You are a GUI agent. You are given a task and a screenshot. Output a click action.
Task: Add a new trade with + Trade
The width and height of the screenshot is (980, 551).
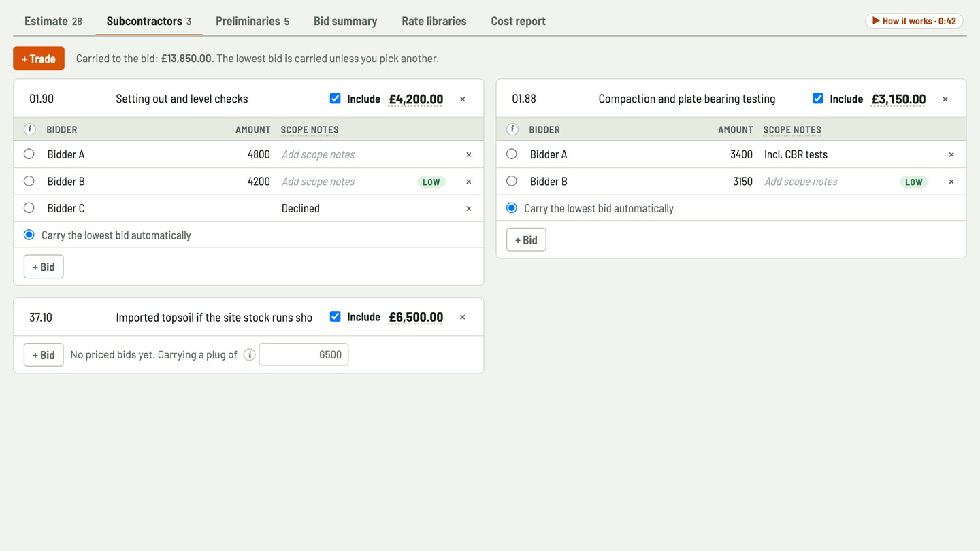point(39,59)
